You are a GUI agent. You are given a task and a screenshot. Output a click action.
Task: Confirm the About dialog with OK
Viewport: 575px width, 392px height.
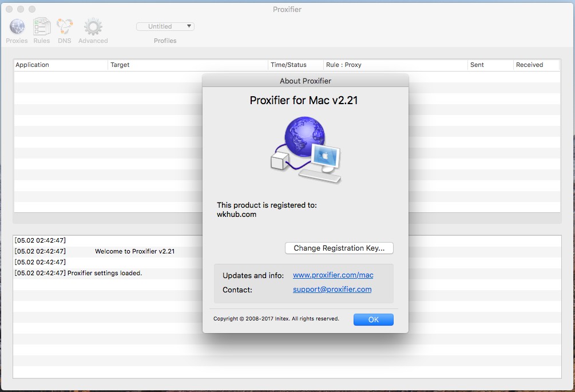pyautogui.click(x=373, y=319)
